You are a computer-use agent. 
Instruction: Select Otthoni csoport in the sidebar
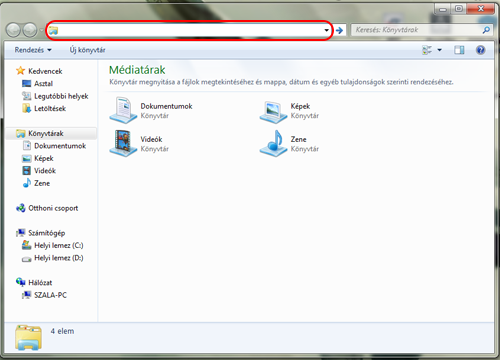(53, 208)
